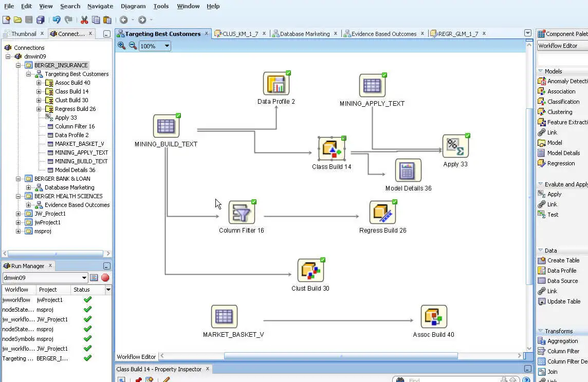This screenshot has height=382, width=588.
Task: Click the Cut scissors toolbar icon
Action: click(x=84, y=20)
